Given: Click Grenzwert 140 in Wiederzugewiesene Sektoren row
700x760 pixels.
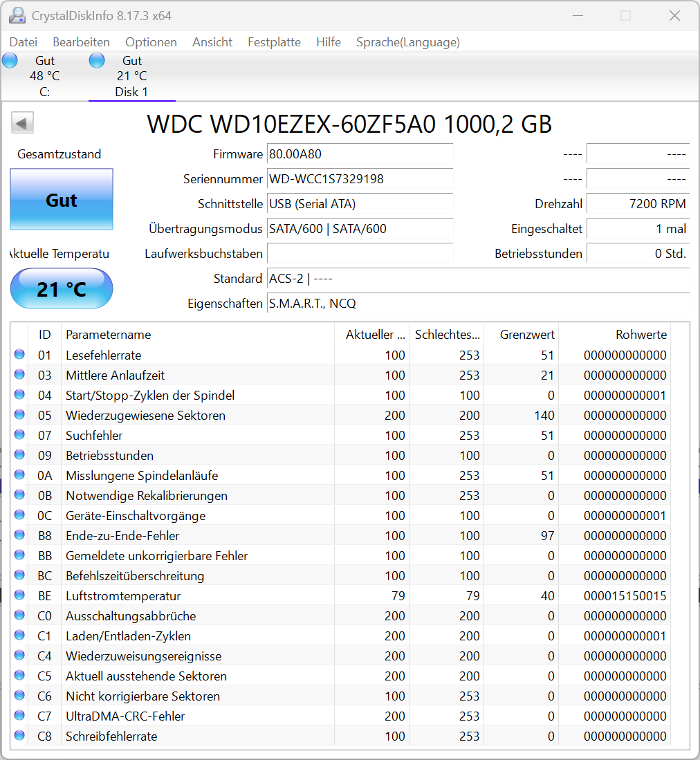Looking at the screenshot, I should coord(544,416).
